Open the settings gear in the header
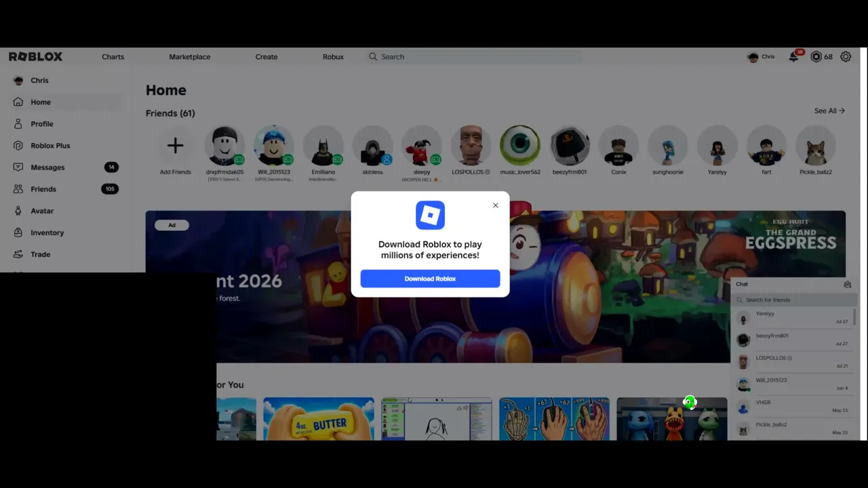Viewport: 868px width, 488px height. coord(846,57)
